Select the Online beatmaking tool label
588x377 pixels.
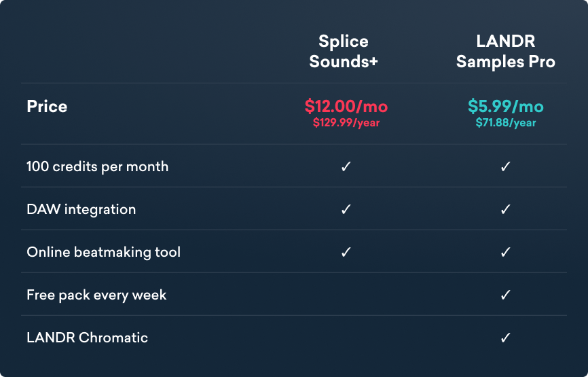point(104,252)
